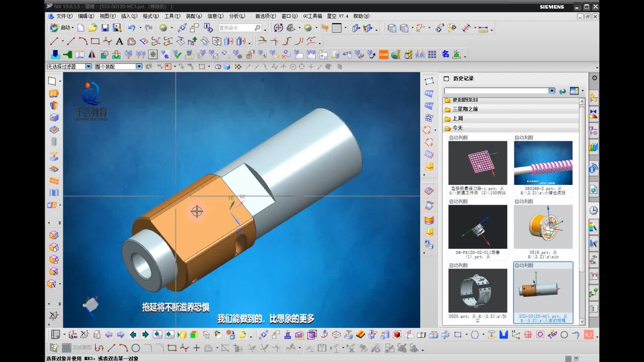
Task: Open the selection type filter dropdown
Action: tap(88, 67)
